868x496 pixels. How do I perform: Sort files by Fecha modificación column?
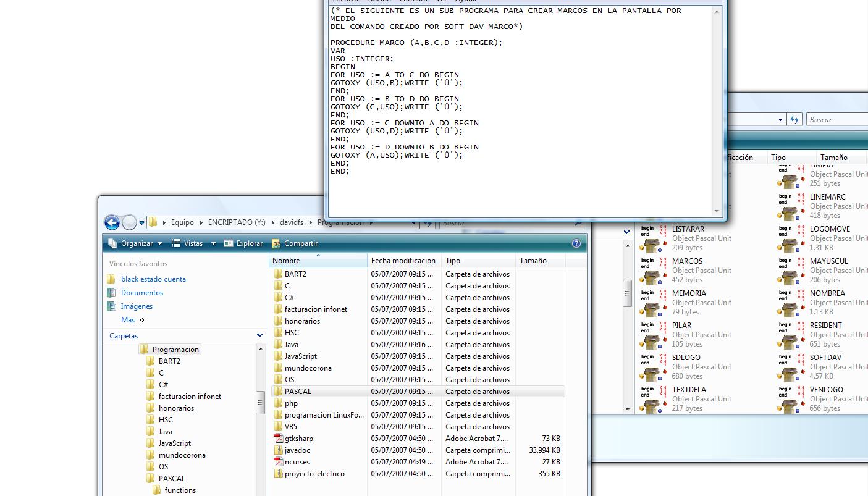click(403, 261)
